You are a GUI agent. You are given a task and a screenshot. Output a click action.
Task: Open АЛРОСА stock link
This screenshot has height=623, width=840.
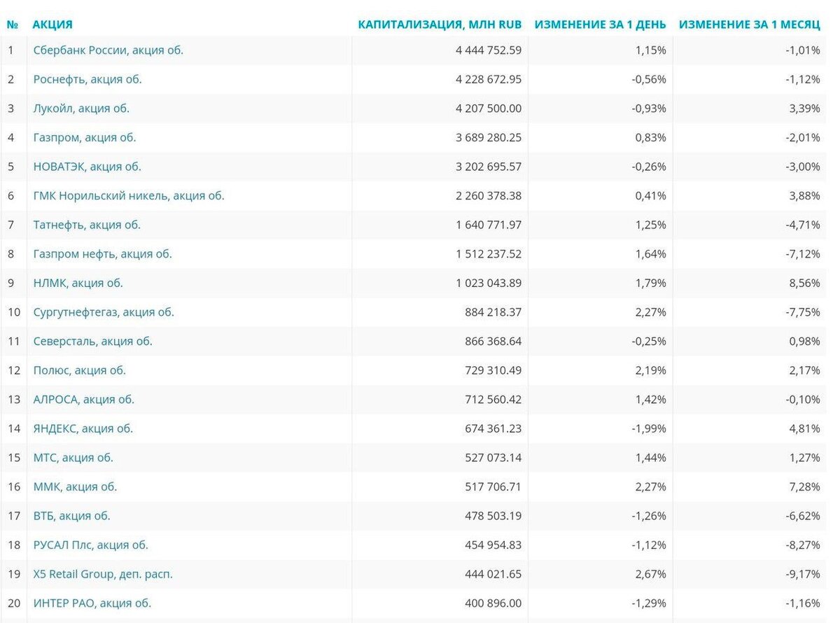pos(84,400)
